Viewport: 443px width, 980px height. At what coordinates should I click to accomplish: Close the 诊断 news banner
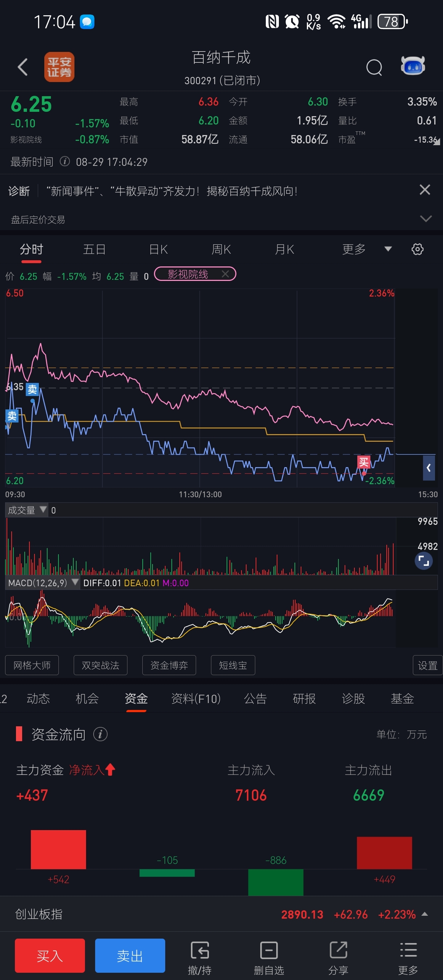[425, 190]
